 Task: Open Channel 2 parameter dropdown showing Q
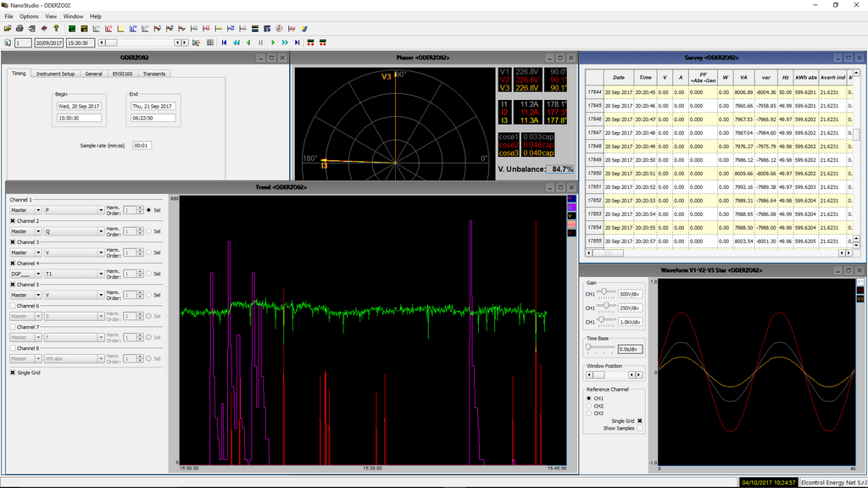(x=73, y=231)
